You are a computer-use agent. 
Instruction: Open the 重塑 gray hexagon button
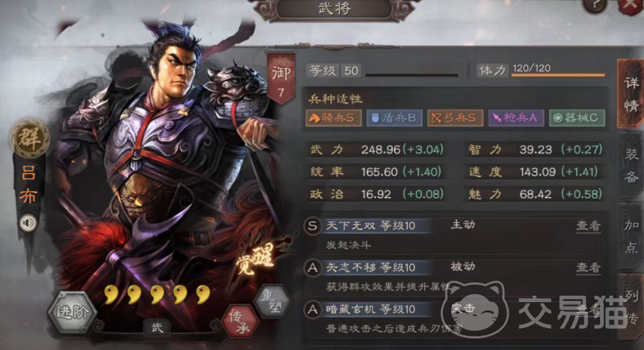[x=272, y=301]
